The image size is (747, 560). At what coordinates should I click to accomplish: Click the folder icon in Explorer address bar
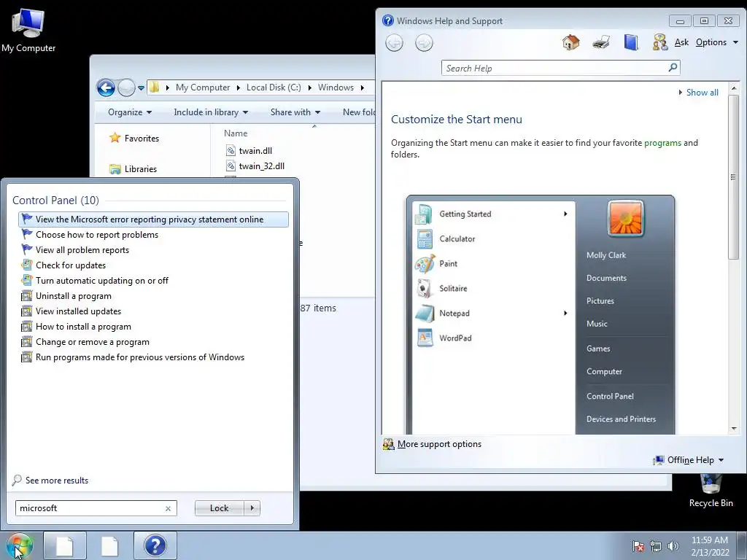[x=154, y=87]
